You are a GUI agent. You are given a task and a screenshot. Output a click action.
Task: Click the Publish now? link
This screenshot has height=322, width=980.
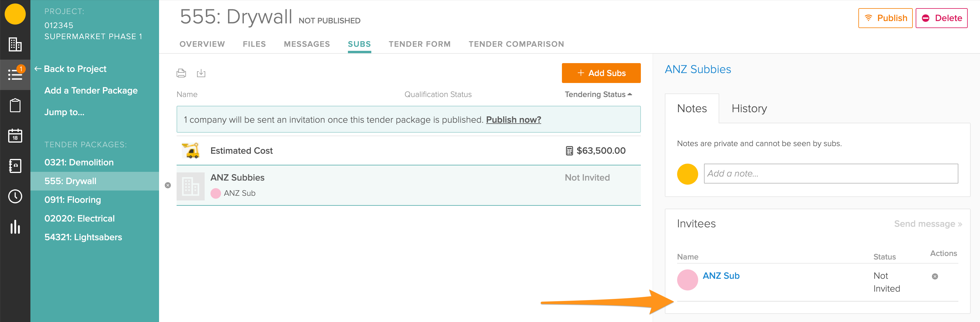513,120
